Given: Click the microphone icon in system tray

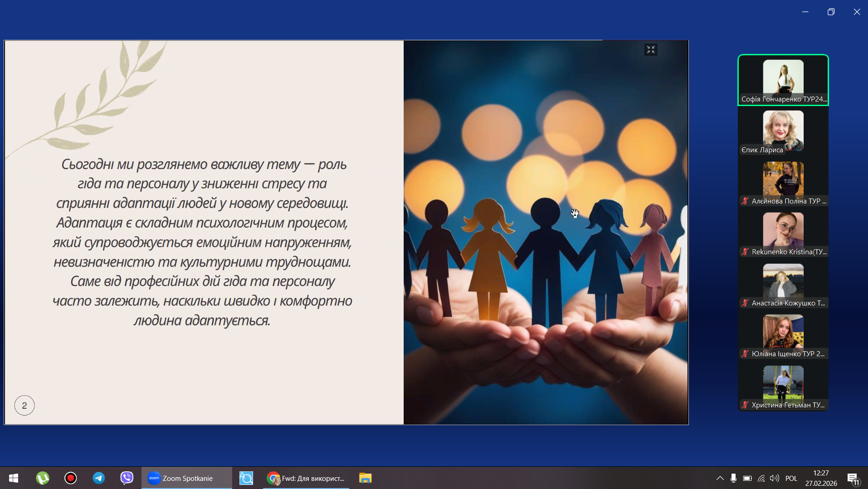Looking at the screenshot, I should coord(733,478).
